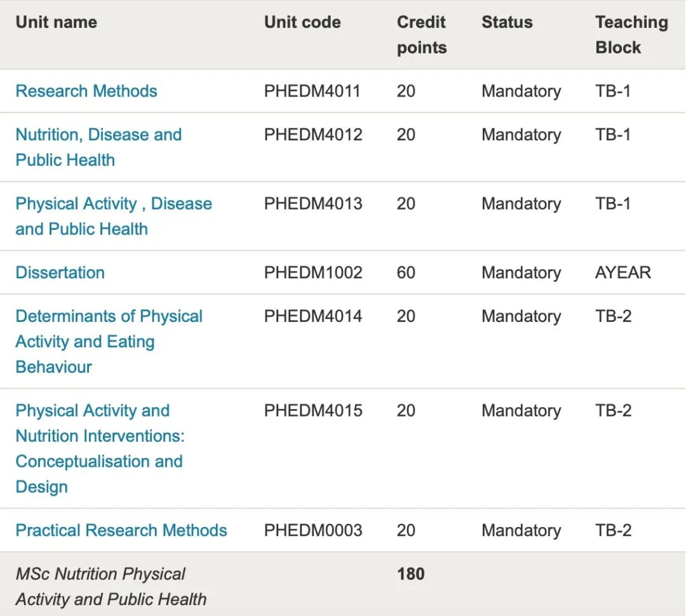Click the Status column header
Viewport: 686px width, 616px height.
(507, 22)
